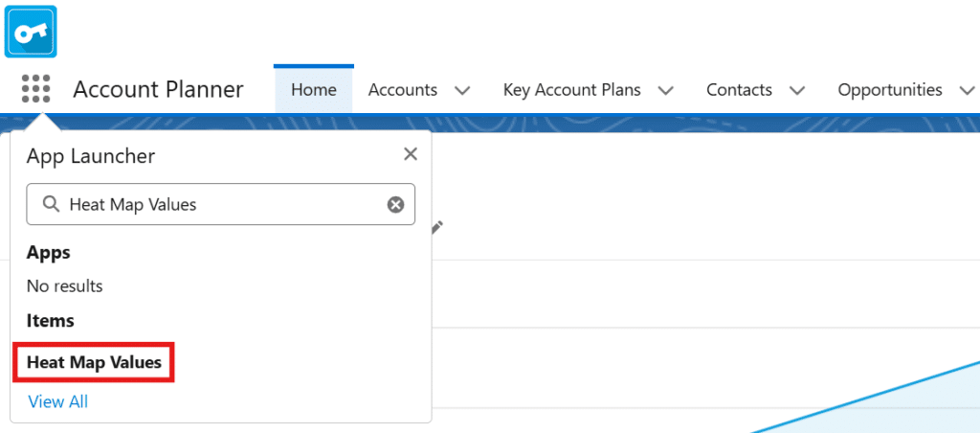Open the App Launcher waffle icon
This screenshot has width=980, height=433.
[35, 90]
